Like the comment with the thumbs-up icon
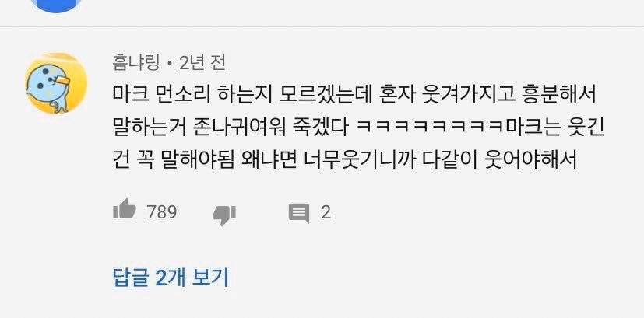Screen dimensions: 644x318 125,209
